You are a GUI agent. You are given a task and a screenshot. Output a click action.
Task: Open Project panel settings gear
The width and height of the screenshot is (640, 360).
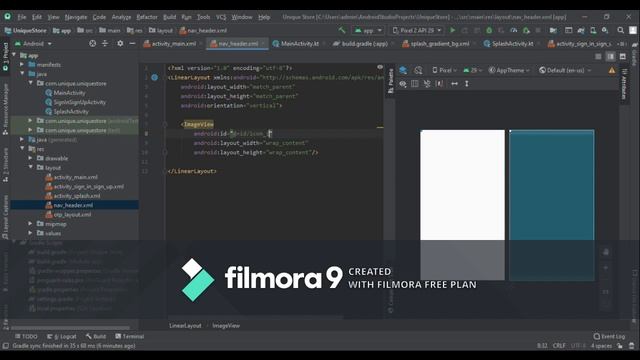click(x=120, y=43)
